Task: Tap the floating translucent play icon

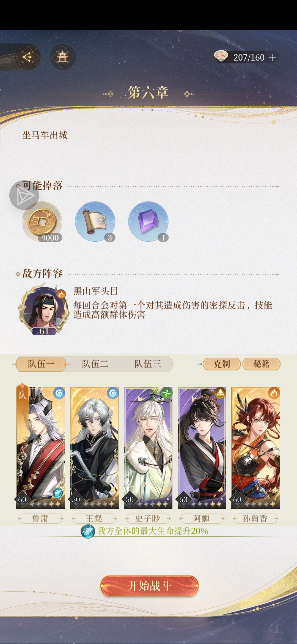Action: click(x=24, y=195)
